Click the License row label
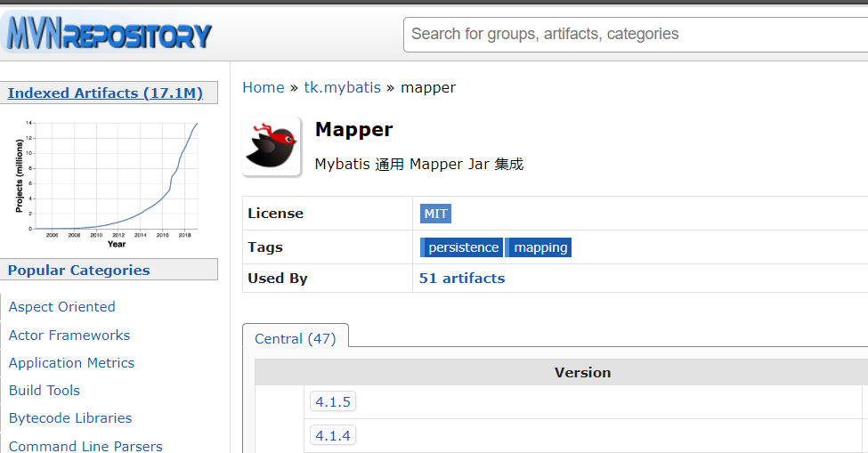The image size is (868, 453). 275,214
